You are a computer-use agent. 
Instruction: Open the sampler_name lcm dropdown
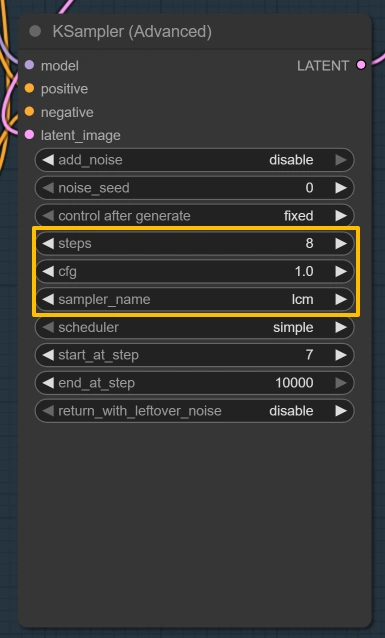[x=195, y=299]
